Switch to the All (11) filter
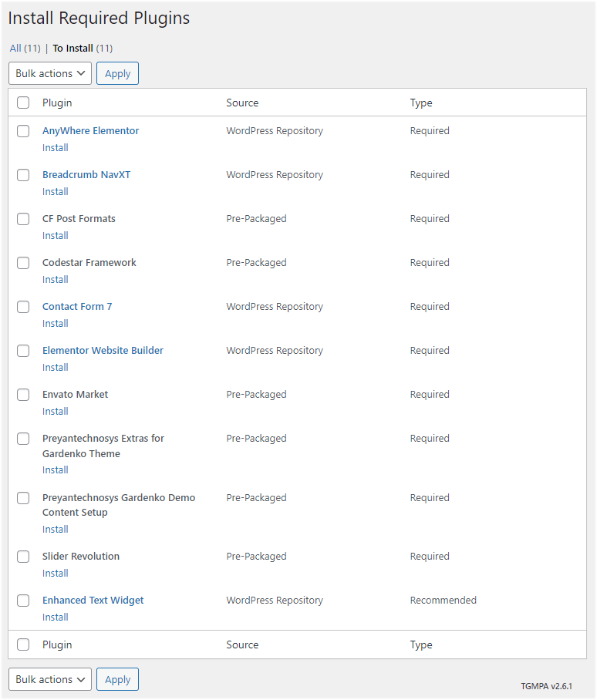The image size is (597, 700). tap(25, 49)
